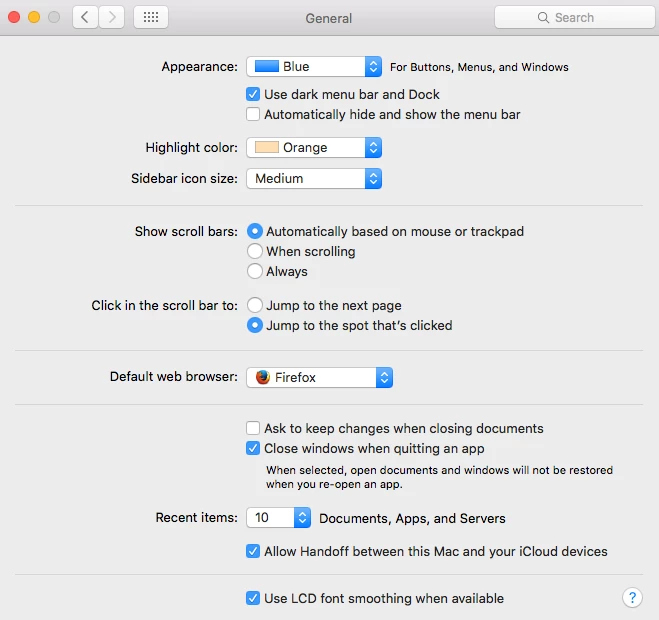The image size is (659, 620).
Task: Open the Appearance Blue dropdown
Action: point(314,66)
